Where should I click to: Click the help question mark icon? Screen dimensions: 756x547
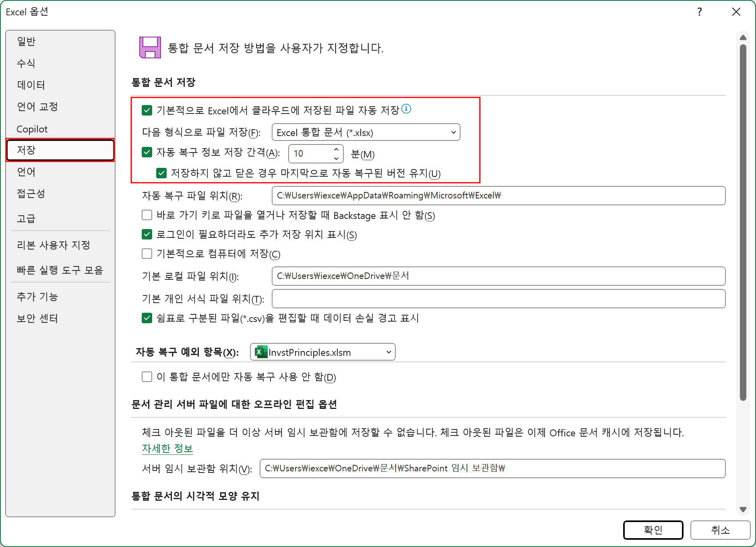tap(700, 12)
